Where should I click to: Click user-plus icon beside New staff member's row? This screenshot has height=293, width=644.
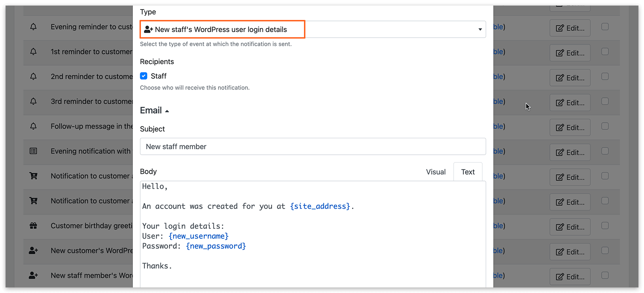pyautogui.click(x=33, y=276)
